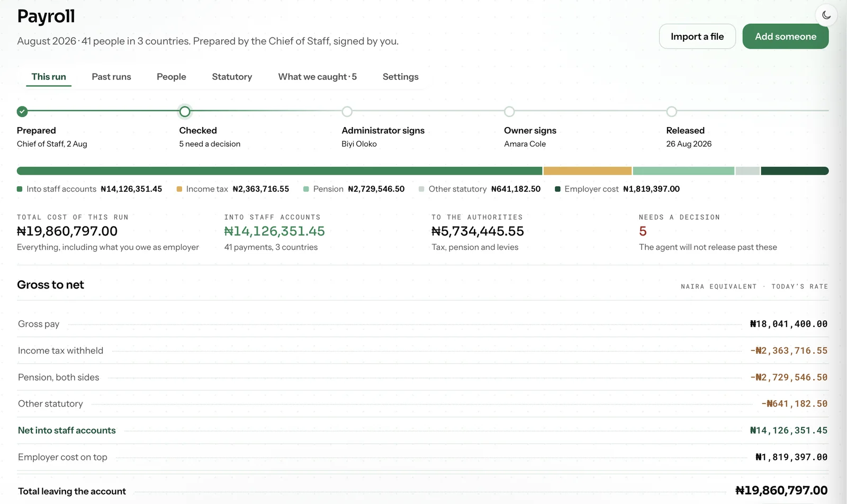Select the Other statutory row in Gross to net
This screenshot has width=847, height=504.
422,403
